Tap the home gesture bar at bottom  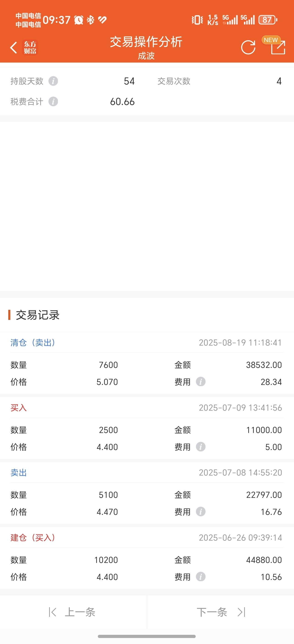147,636
